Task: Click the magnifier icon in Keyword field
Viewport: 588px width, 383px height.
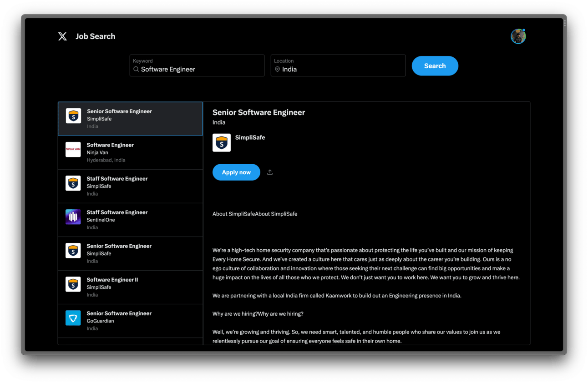Action: point(136,69)
